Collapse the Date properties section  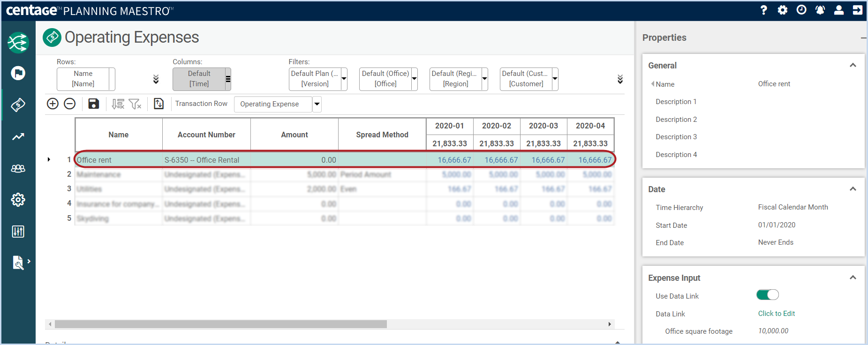pyautogui.click(x=853, y=189)
